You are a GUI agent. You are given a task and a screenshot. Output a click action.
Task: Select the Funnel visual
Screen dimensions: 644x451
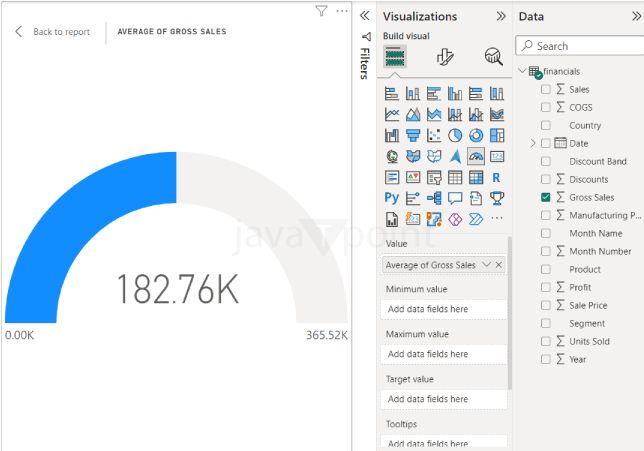(x=413, y=136)
